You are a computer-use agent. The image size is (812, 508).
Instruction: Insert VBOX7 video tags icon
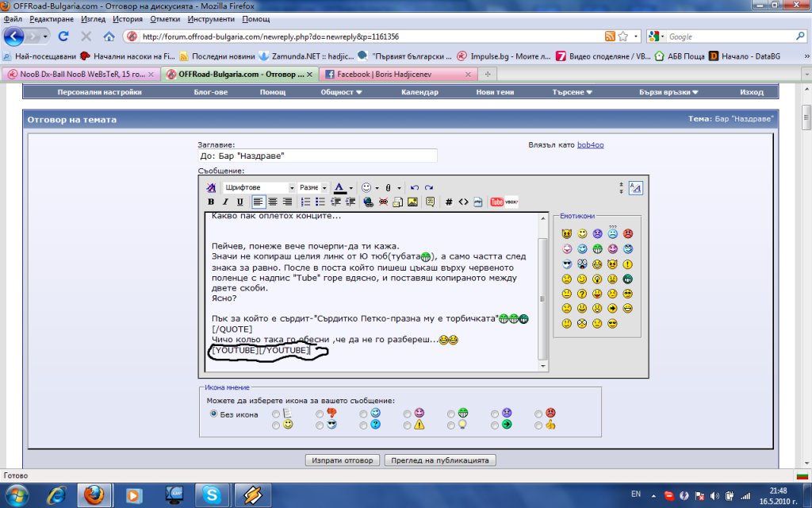click(x=511, y=202)
